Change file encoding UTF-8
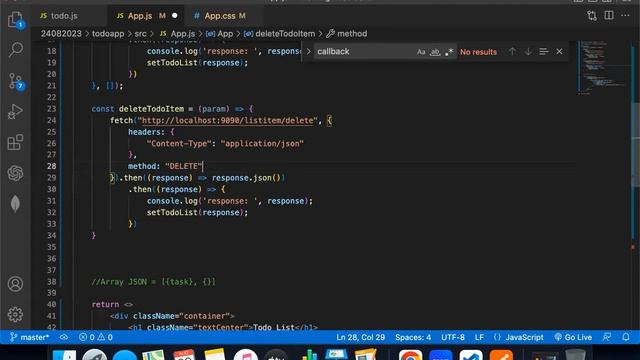640x360 pixels. point(453,337)
